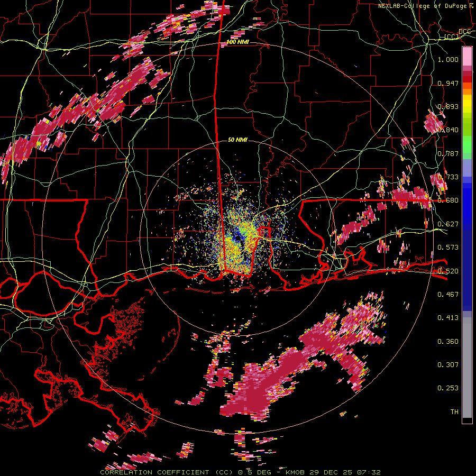Click the 0.680 color scale value
This screenshot has width=476, height=476.
(448, 200)
